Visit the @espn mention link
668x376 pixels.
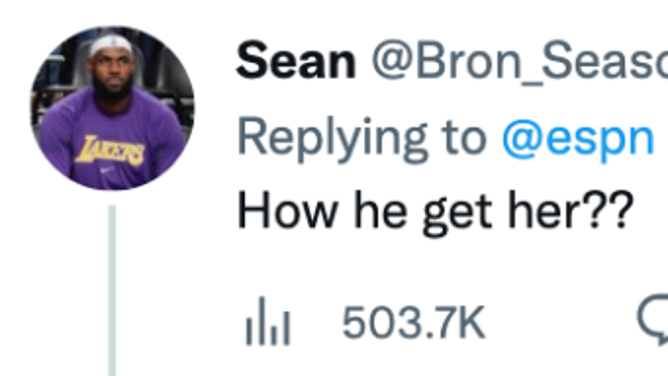click(x=578, y=139)
